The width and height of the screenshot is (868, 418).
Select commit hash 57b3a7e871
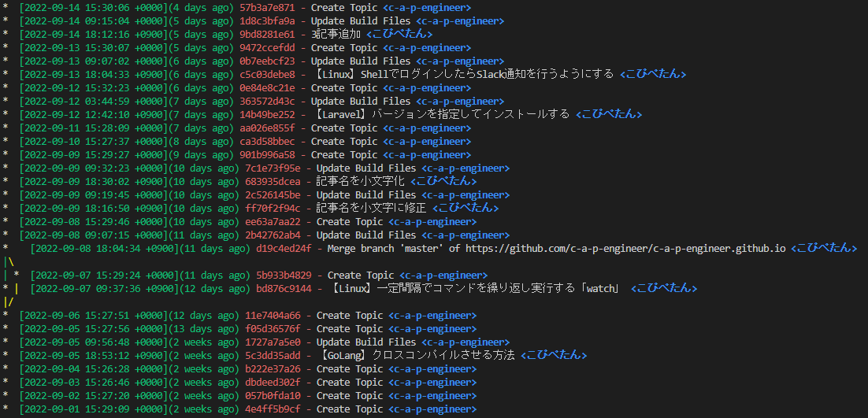pyautogui.click(x=267, y=8)
